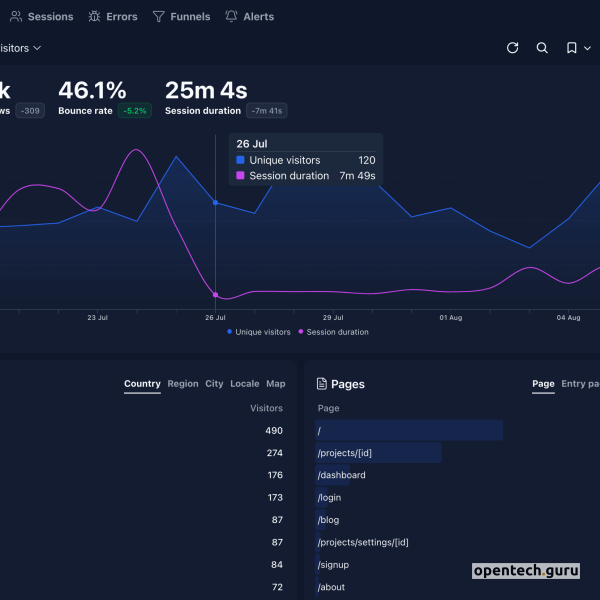Switch to the Region tab

pyautogui.click(x=183, y=384)
